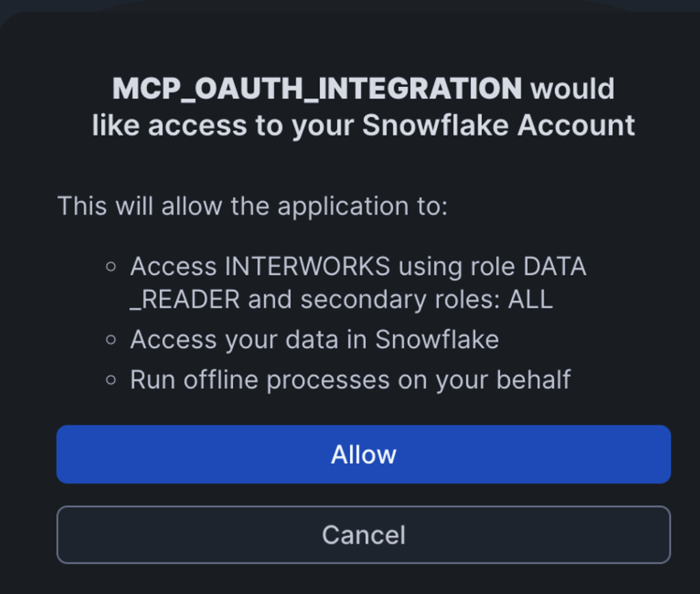Click the MCP_OAUTH_INTEGRATION bold title text
The height and width of the screenshot is (594, 700).
coord(317,89)
